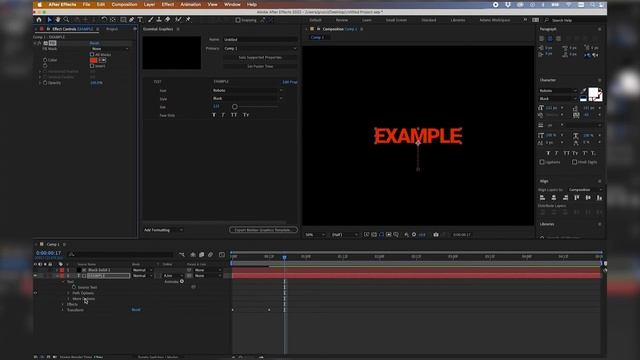Open the Roboto font dropdown in Essential Graphics

coord(247,90)
